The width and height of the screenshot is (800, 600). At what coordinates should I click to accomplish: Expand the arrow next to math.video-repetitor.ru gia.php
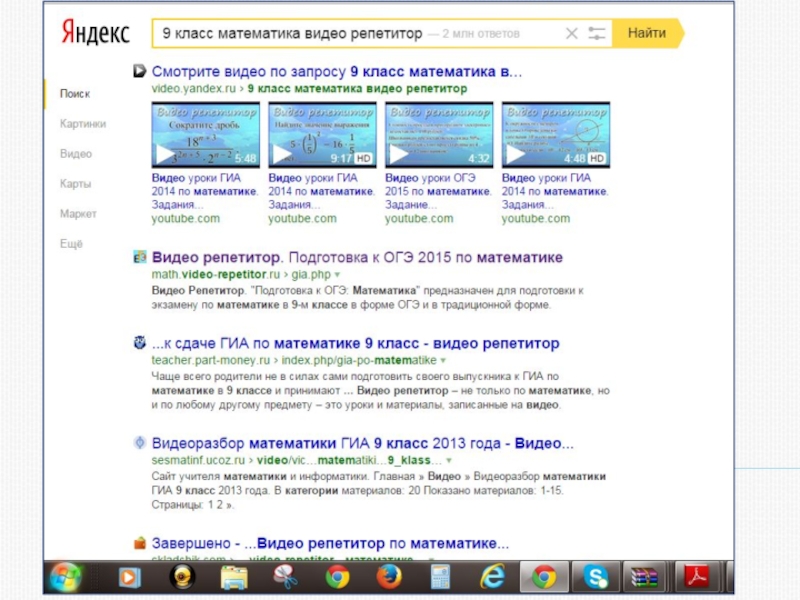point(337,273)
